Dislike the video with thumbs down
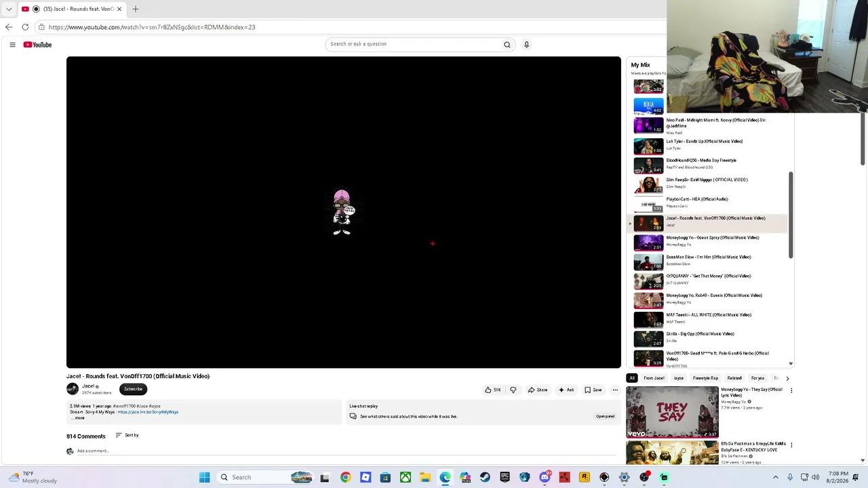The width and height of the screenshot is (868, 488). tap(513, 390)
